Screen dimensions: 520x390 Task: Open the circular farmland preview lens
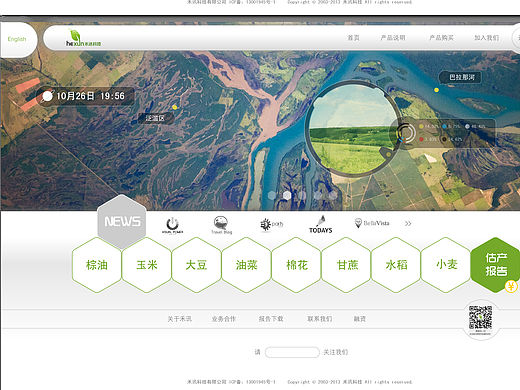[353, 128]
